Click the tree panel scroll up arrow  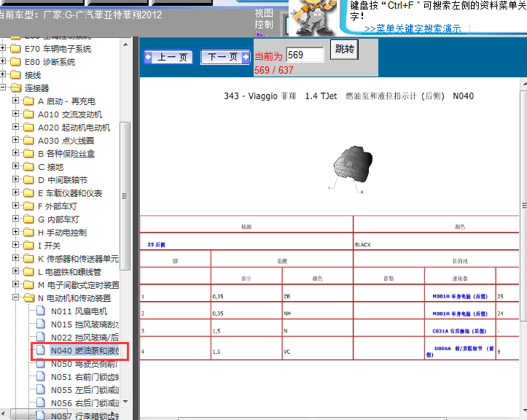click(x=125, y=44)
